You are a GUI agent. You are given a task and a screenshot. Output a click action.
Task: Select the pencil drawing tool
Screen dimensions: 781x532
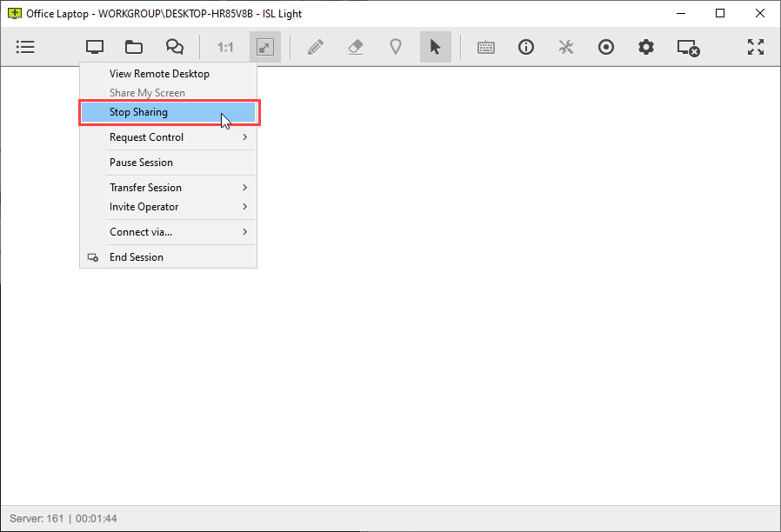(x=316, y=47)
